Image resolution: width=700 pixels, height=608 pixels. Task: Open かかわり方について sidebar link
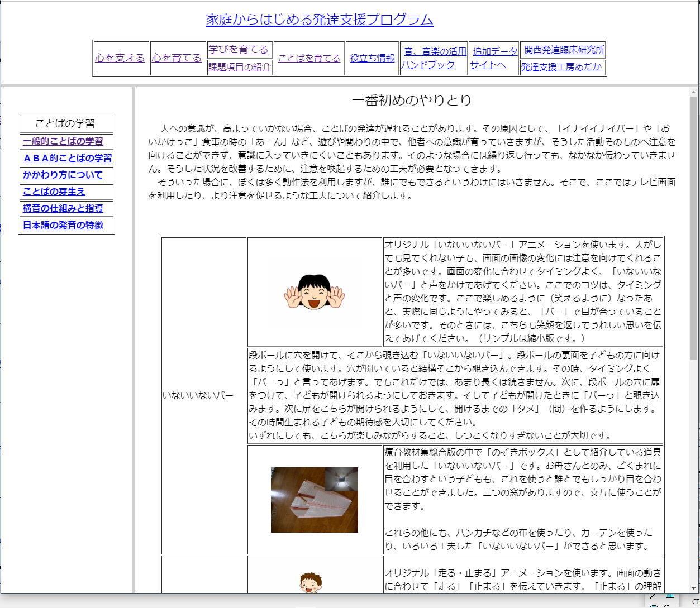point(63,175)
